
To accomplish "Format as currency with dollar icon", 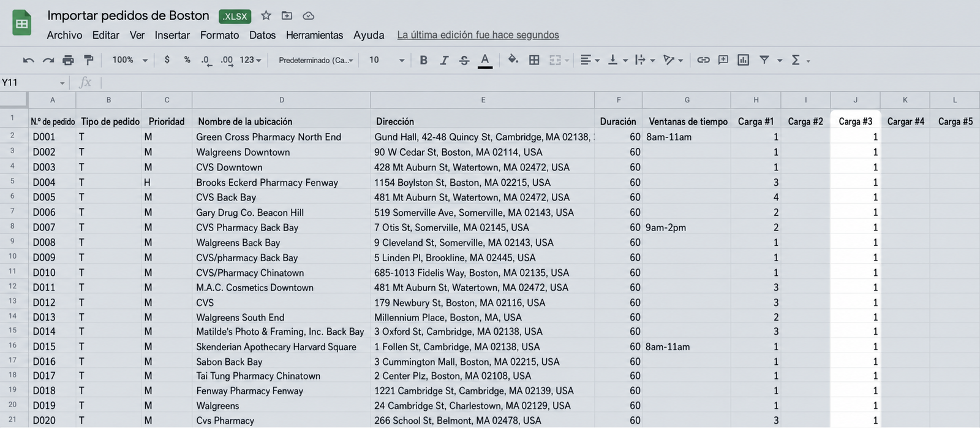I will pos(167,60).
